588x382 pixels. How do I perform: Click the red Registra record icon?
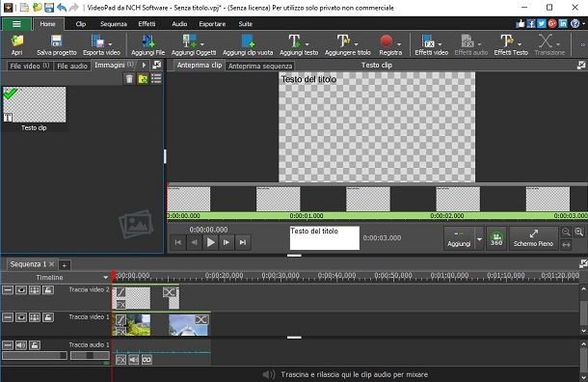pyautogui.click(x=387, y=41)
